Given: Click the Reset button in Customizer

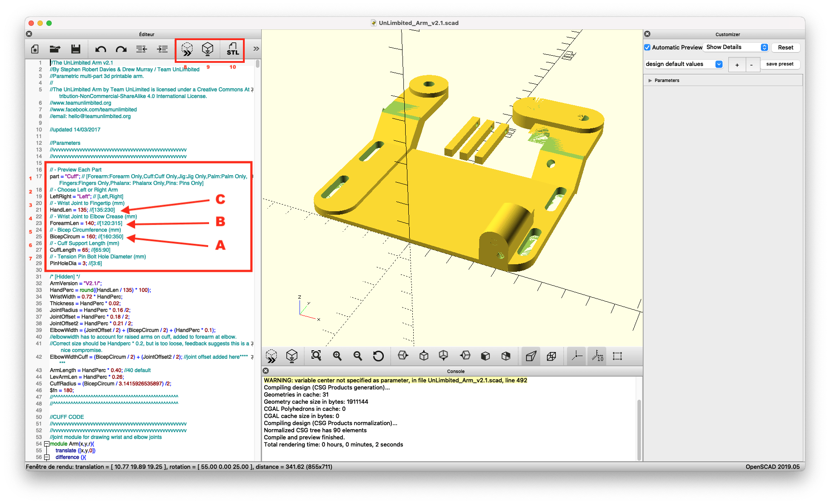Looking at the screenshot, I should tap(785, 47).
